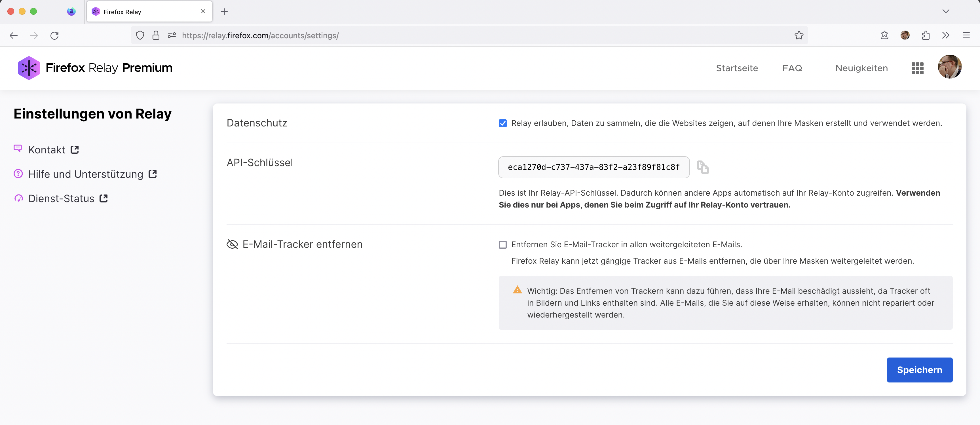The image size is (980, 425).
Task: Click the Kontakt speech bubble icon
Action: click(18, 148)
